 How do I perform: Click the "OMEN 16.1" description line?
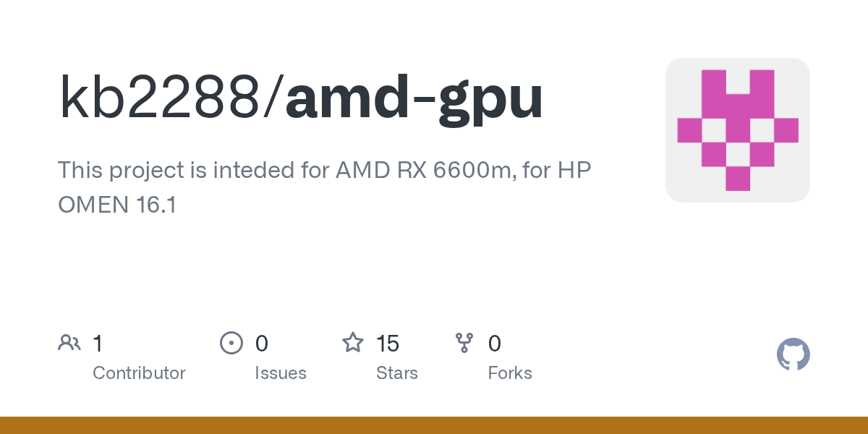117,205
